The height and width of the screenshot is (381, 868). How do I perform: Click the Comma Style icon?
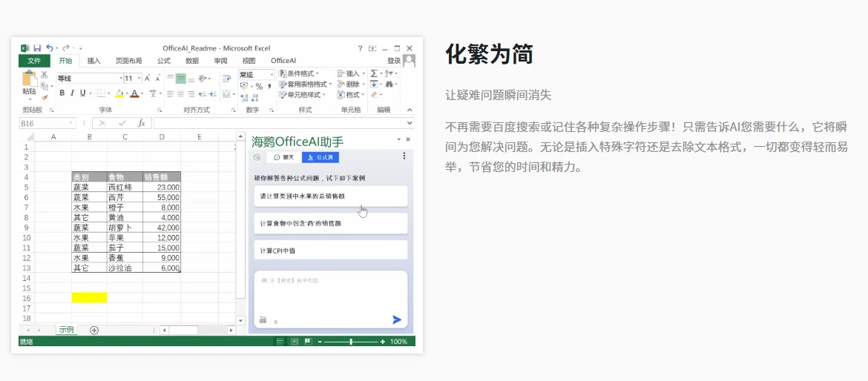(x=269, y=86)
